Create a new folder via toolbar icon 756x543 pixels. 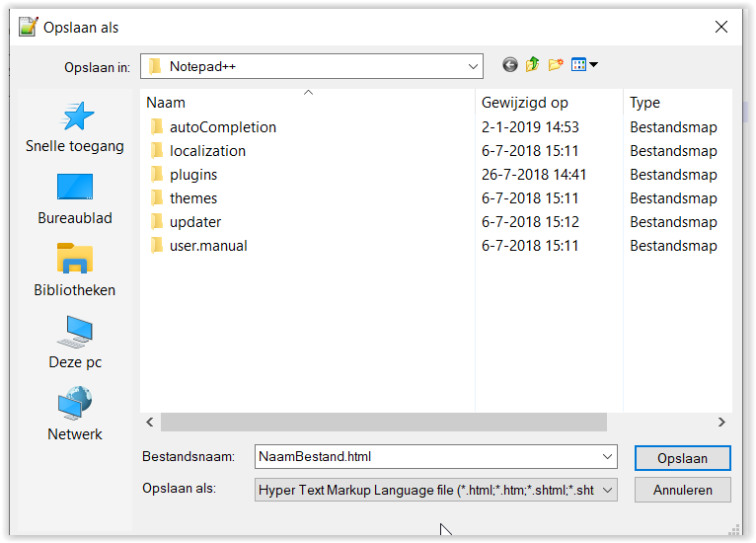pyautogui.click(x=556, y=64)
